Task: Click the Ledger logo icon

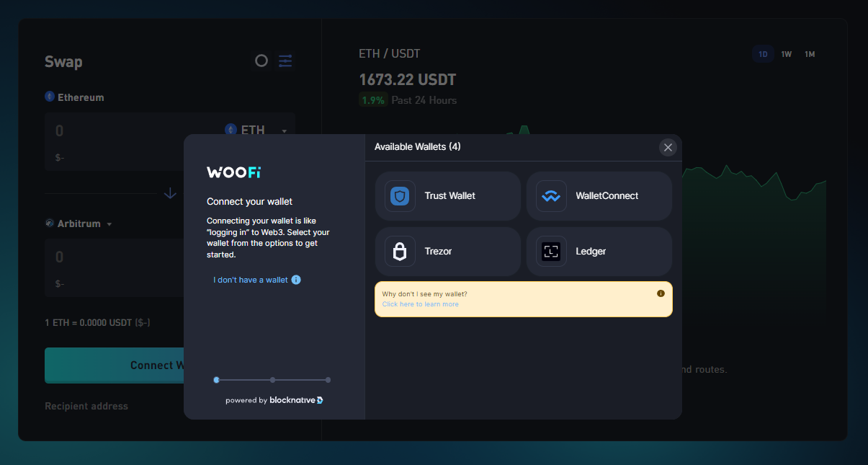Action: tap(551, 252)
